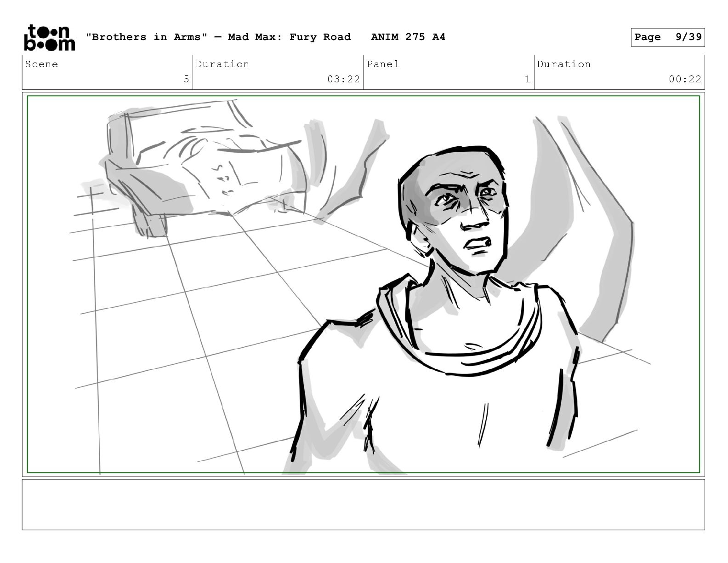Click the course code "ANIM 275 A4"
This screenshot has width=728, height=563.
coord(408,37)
